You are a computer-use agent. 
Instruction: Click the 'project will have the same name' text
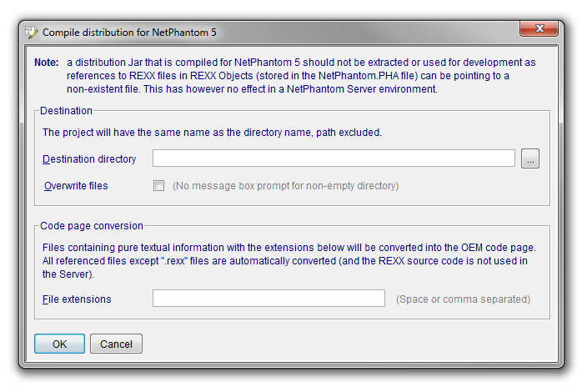click(x=212, y=133)
